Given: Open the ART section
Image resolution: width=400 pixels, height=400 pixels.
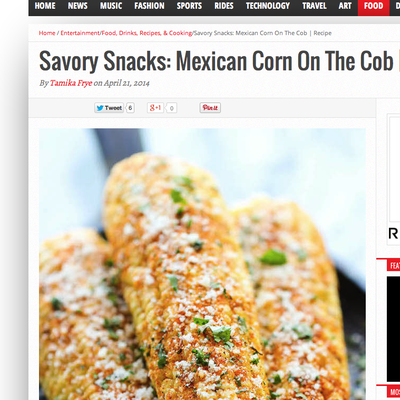Looking at the screenshot, I should click(x=345, y=6).
